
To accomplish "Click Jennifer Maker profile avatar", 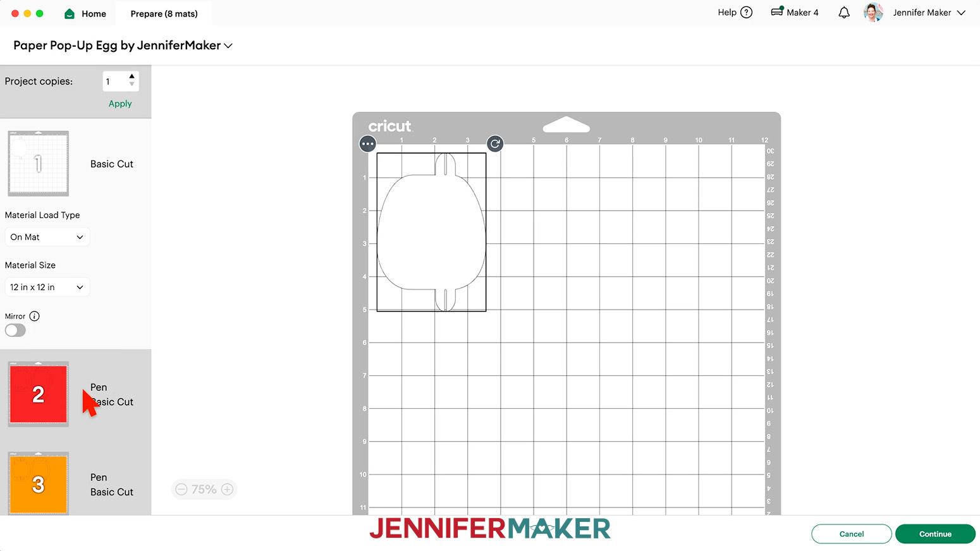I will tap(873, 13).
